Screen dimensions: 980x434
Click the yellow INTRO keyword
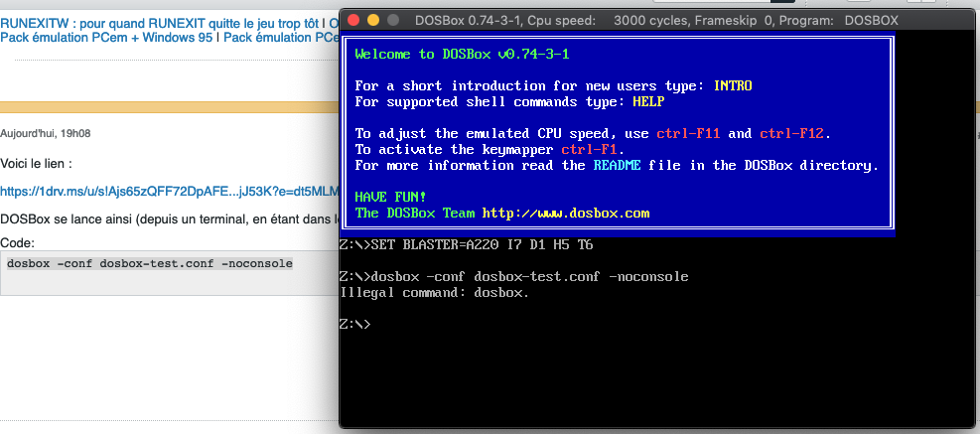click(x=733, y=85)
